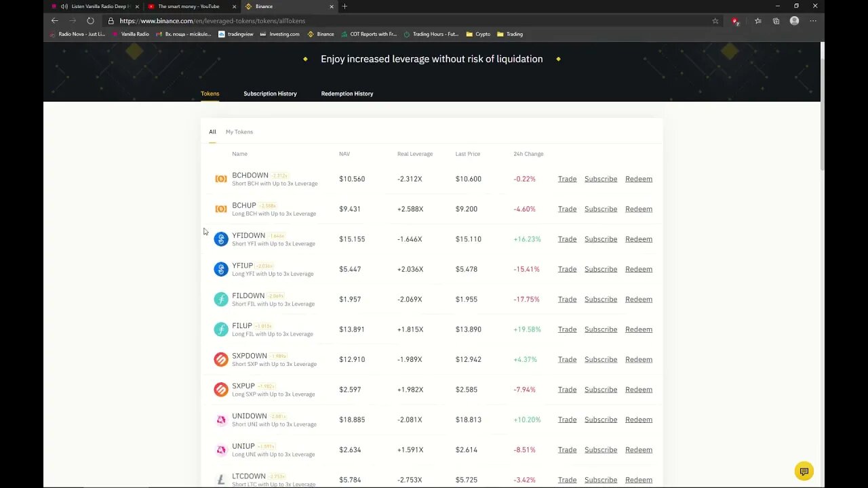Click the 24h Change column header

click(x=528, y=154)
